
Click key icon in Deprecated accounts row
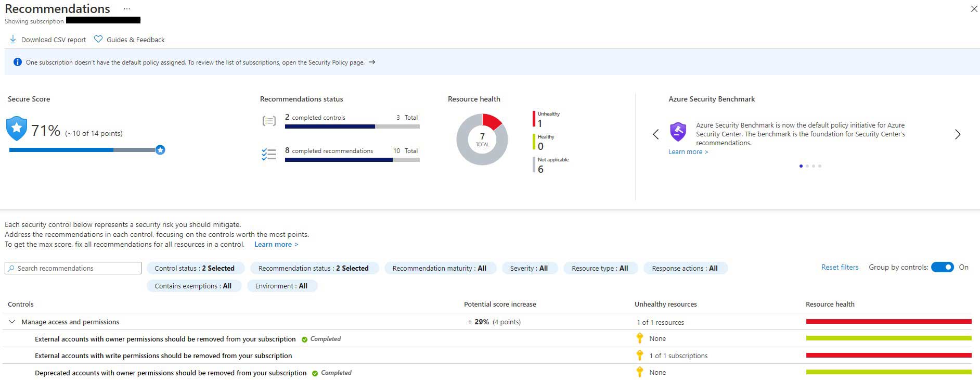click(x=640, y=372)
